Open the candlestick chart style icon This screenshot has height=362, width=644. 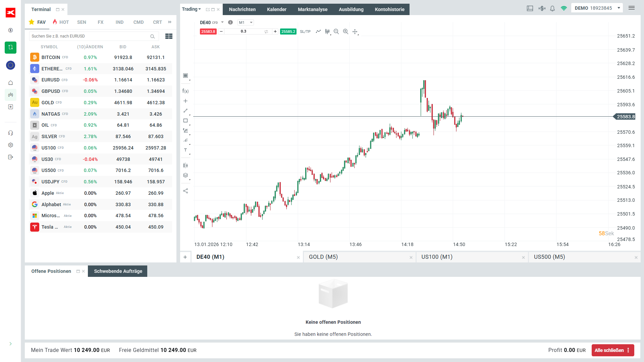click(x=327, y=32)
